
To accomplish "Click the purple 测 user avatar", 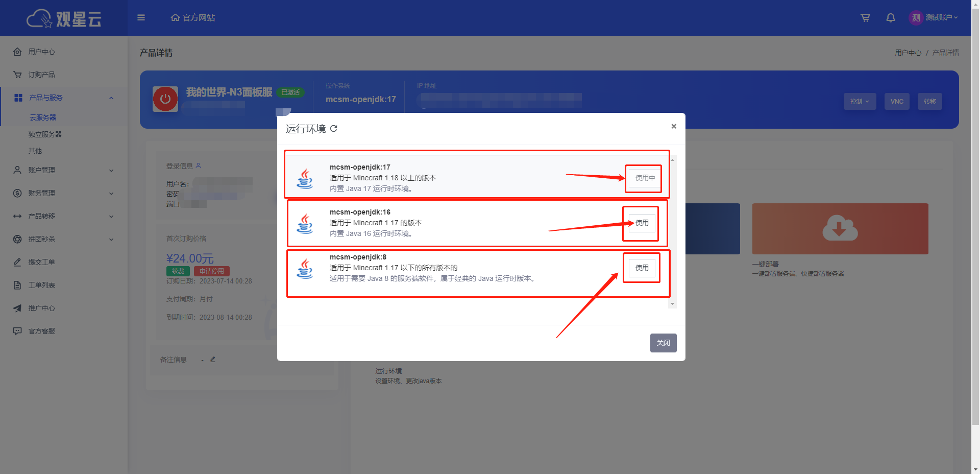I will pos(916,17).
